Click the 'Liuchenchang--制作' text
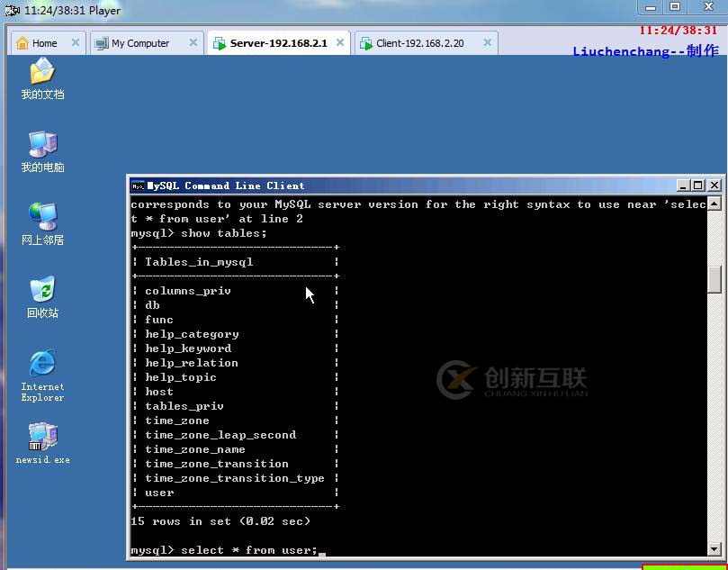The width and height of the screenshot is (728, 570). (646, 50)
